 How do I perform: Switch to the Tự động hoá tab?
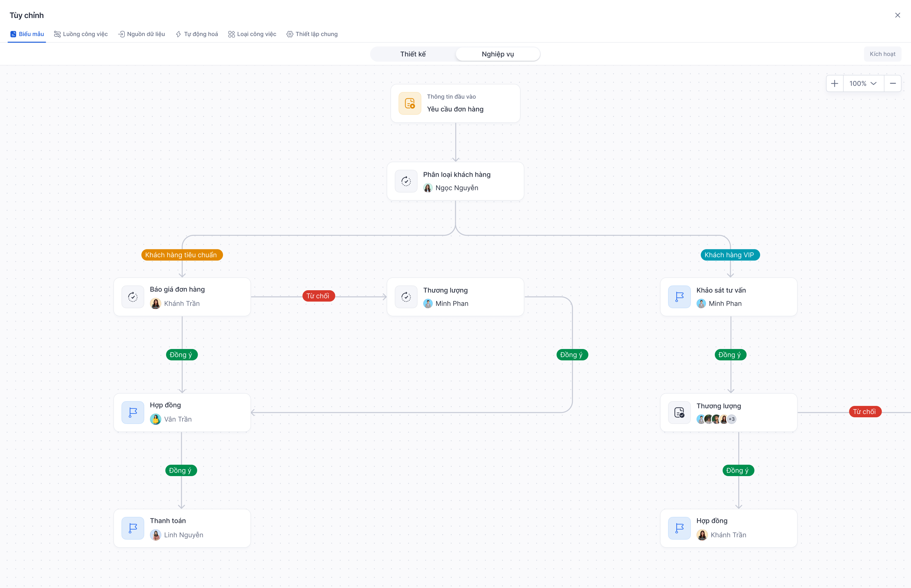tap(196, 34)
